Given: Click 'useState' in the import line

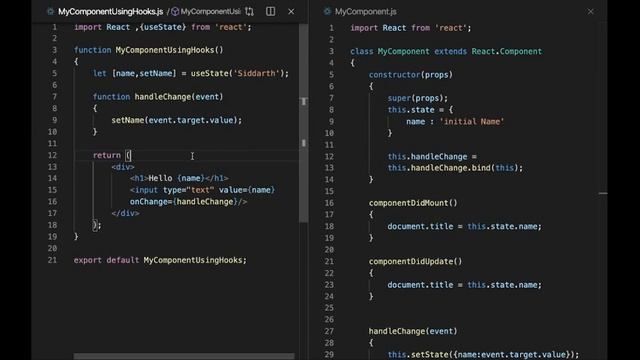Looking at the screenshot, I should click(163, 27).
